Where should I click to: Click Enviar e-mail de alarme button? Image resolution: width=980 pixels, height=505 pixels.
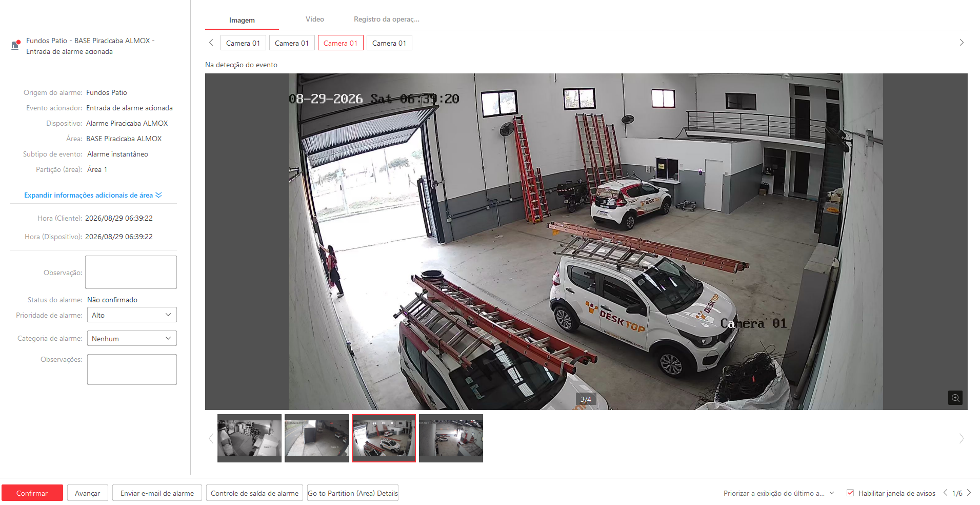pyautogui.click(x=157, y=493)
